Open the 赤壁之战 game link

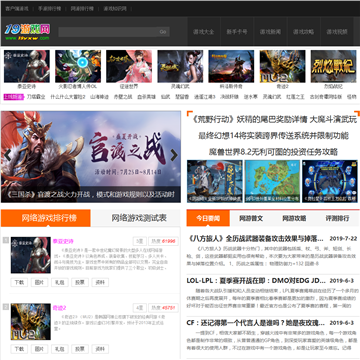pos(123,97)
